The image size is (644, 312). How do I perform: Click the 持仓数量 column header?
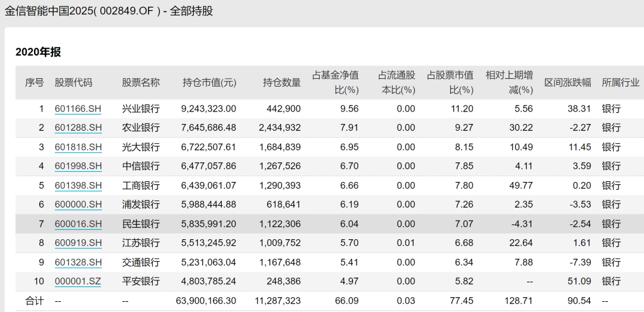point(281,83)
